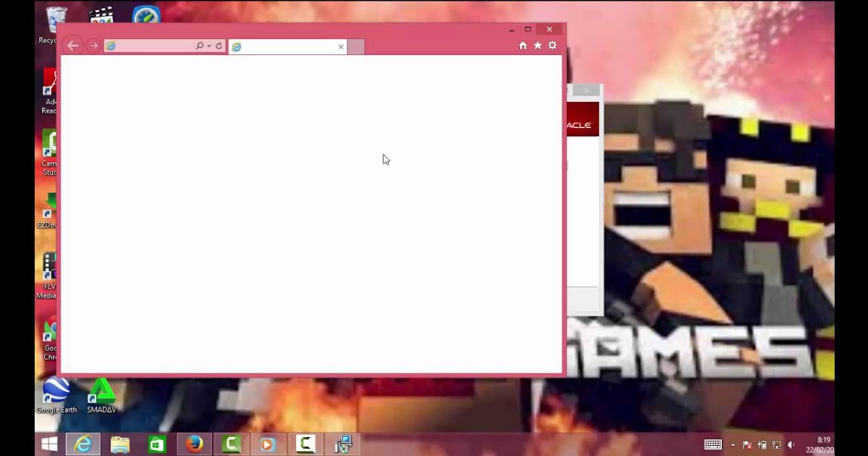Open the touch keyboard from the tray

713,444
